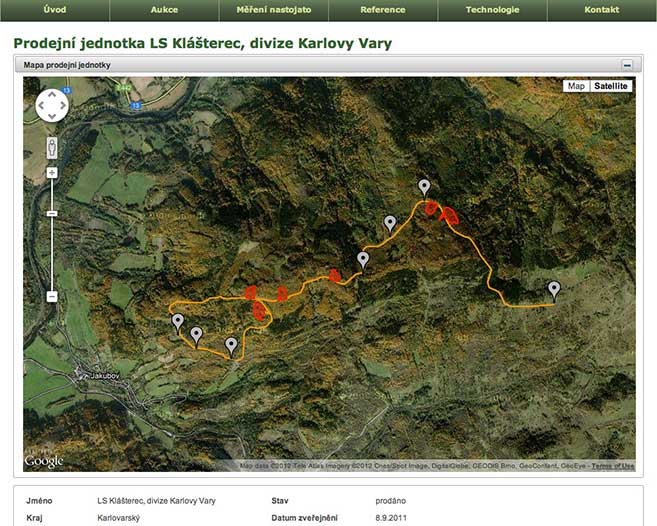
Task: Click the Google logo on the map
Action: tap(44, 461)
